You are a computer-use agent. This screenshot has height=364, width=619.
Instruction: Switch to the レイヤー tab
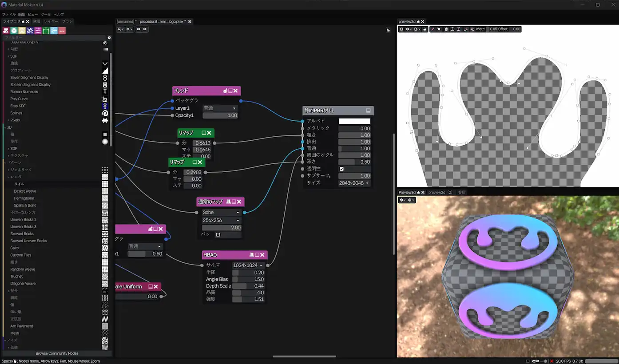pos(51,21)
